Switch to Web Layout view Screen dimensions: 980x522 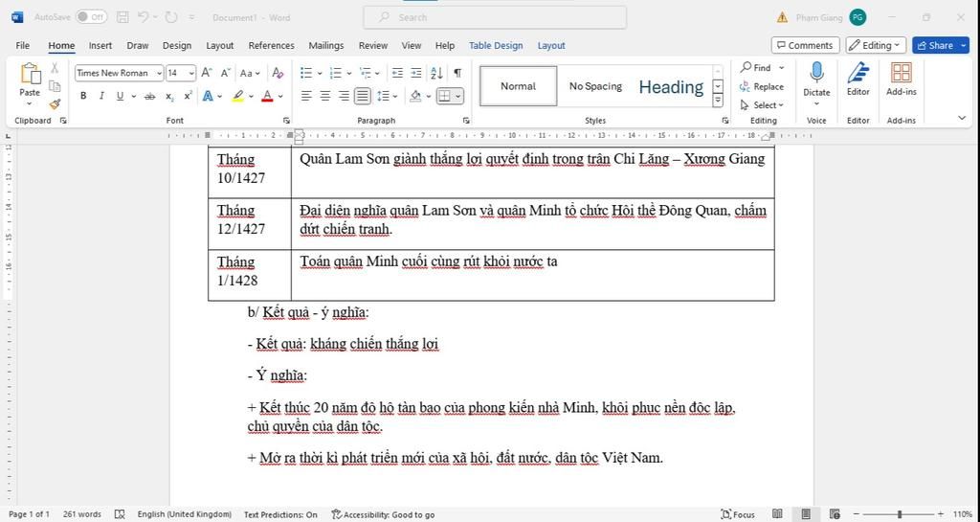pyautogui.click(x=835, y=514)
